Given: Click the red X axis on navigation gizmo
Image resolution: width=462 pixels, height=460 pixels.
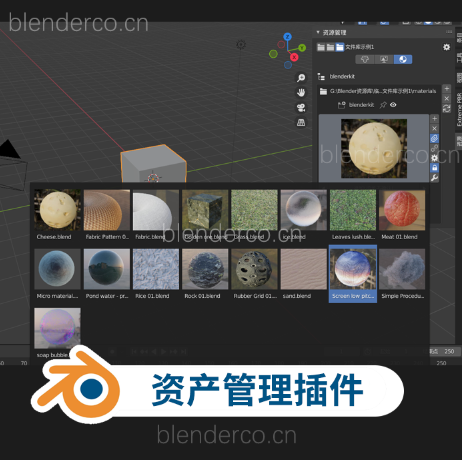Looking at the screenshot, I should [294, 57].
